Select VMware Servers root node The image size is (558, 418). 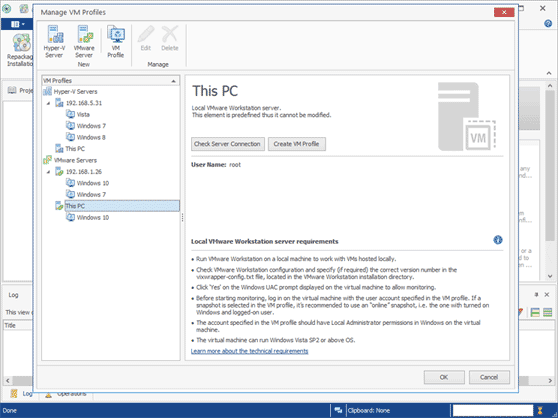(70, 160)
